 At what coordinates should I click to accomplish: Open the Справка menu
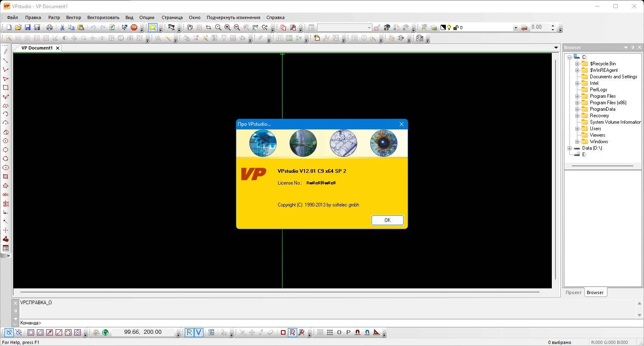(x=275, y=17)
